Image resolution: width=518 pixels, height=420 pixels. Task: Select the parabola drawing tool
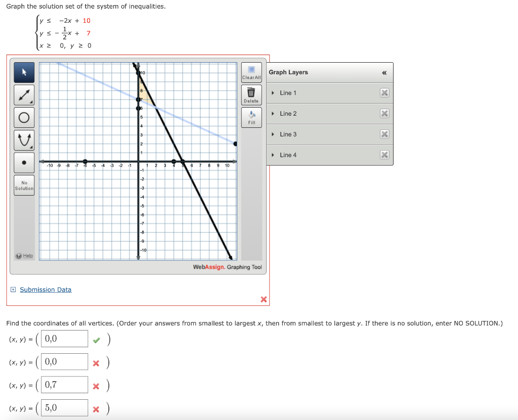tap(23, 140)
